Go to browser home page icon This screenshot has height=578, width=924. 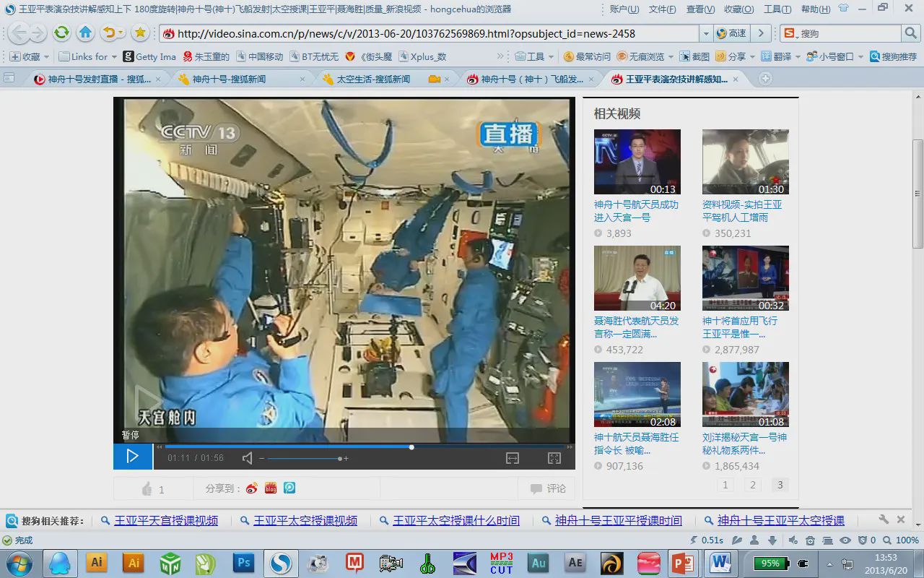tap(85, 33)
